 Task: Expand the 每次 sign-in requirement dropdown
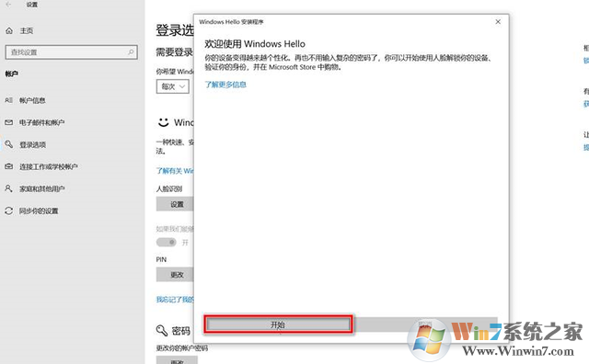[x=173, y=86]
